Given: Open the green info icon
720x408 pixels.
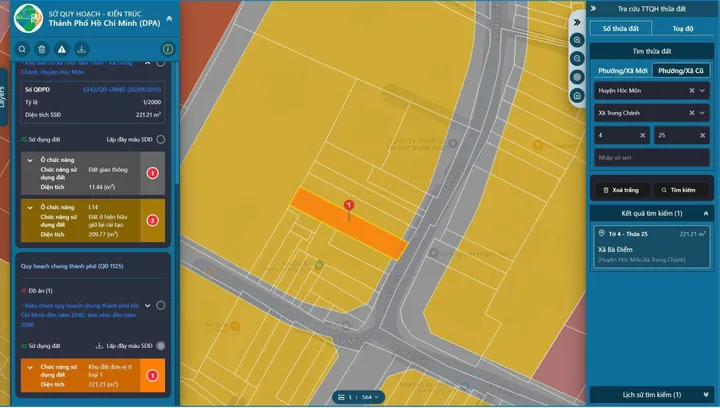Looking at the screenshot, I should [168, 49].
